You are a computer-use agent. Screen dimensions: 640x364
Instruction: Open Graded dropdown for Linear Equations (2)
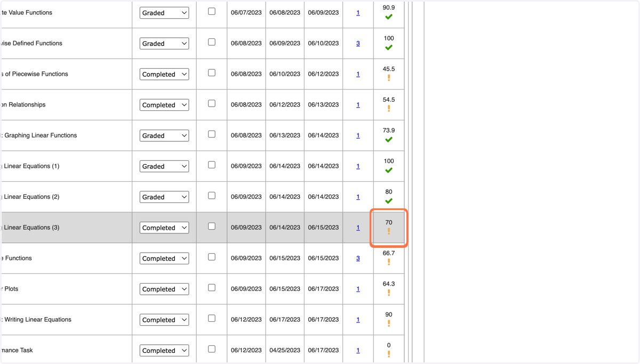(164, 197)
